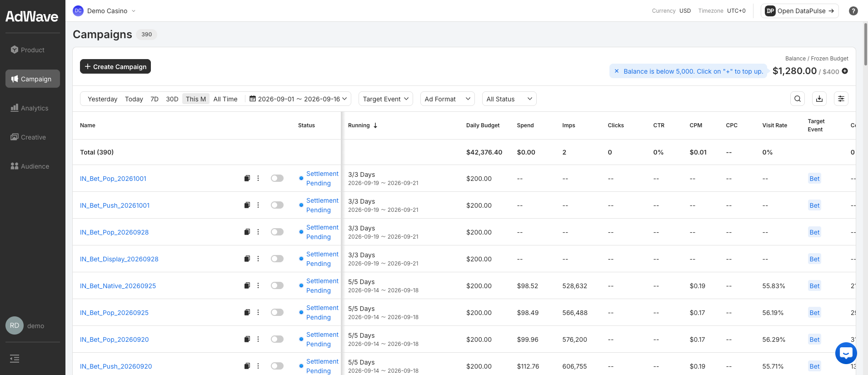The width and height of the screenshot is (868, 375).
Task: Open more options for IN_Bet_Push_20261001
Action: pyautogui.click(x=258, y=205)
